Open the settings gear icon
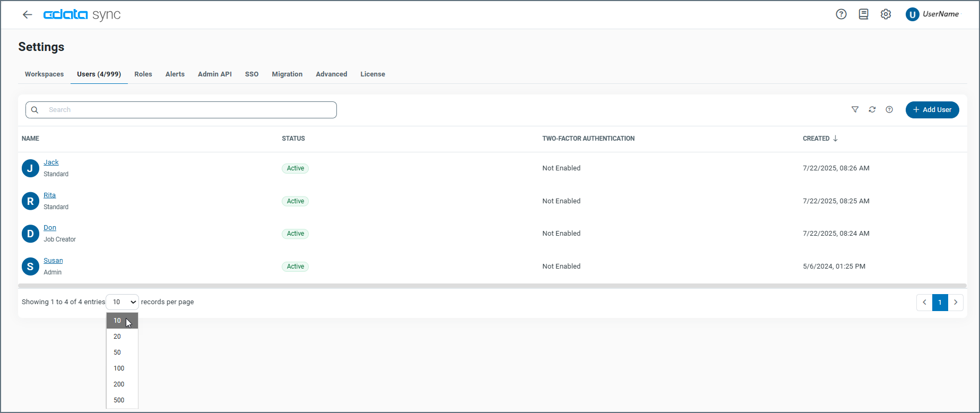The height and width of the screenshot is (413, 980). click(x=886, y=14)
